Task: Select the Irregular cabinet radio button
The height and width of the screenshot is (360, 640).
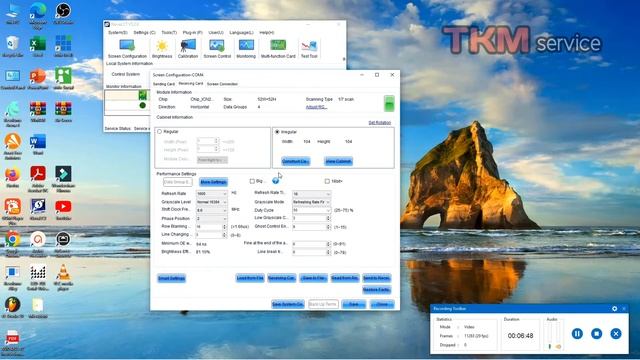Action: [277, 132]
